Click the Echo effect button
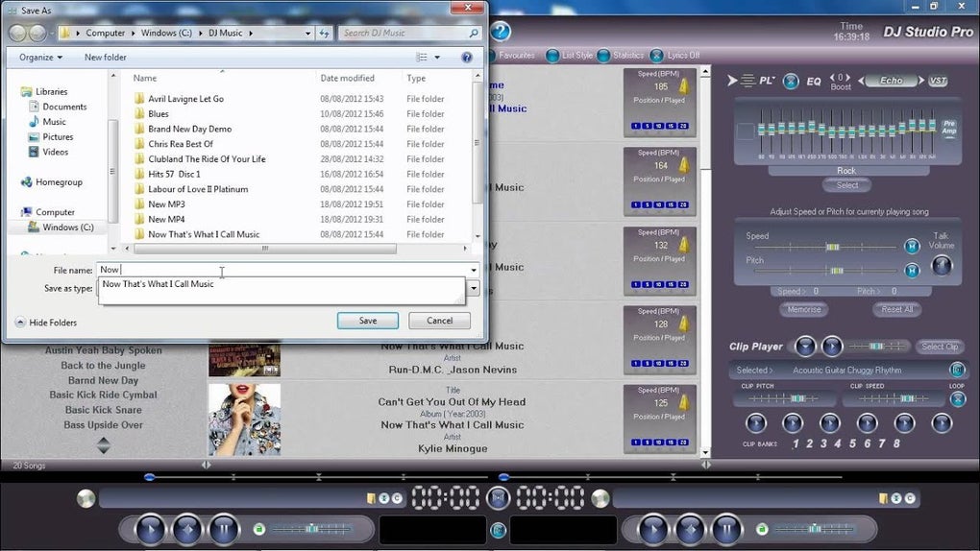Screen dimensions: 980x551 892,81
